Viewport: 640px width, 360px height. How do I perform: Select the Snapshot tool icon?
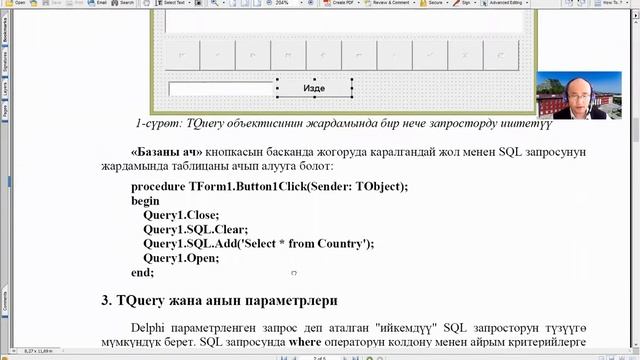tap(198, 2)
